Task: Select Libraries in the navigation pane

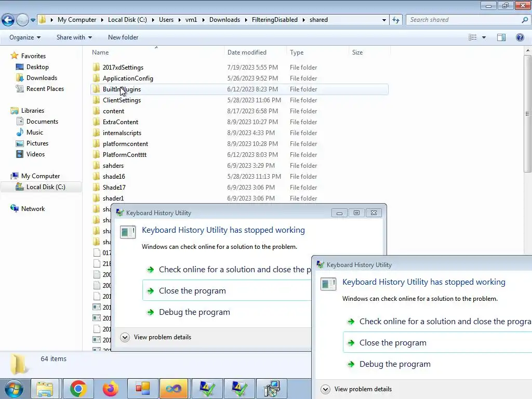Action: pos(33,110)
